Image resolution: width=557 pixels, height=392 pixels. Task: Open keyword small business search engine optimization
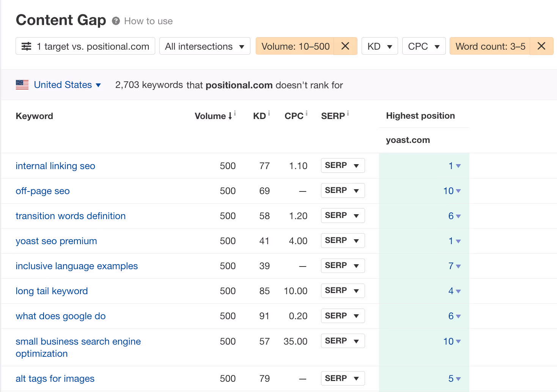pos(78,347)
